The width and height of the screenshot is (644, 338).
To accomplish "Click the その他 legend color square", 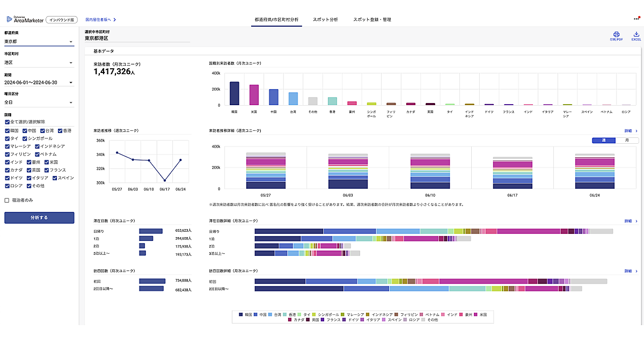I will pos(423,319).
